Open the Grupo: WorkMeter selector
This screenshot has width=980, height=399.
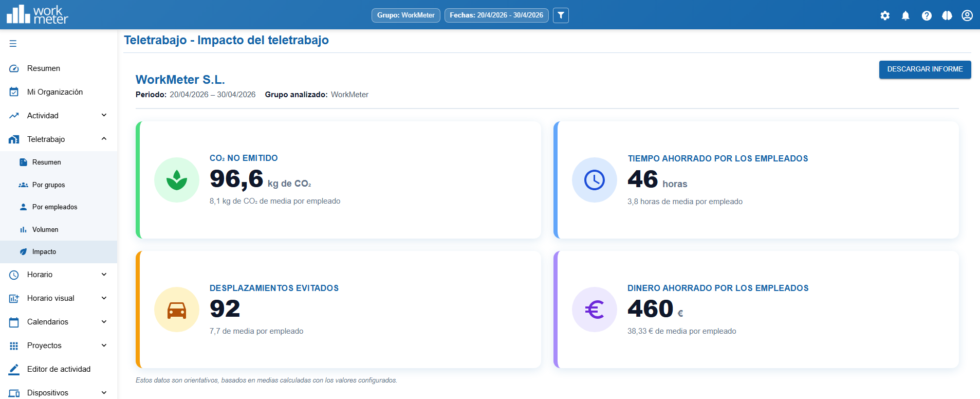point(406,15)
